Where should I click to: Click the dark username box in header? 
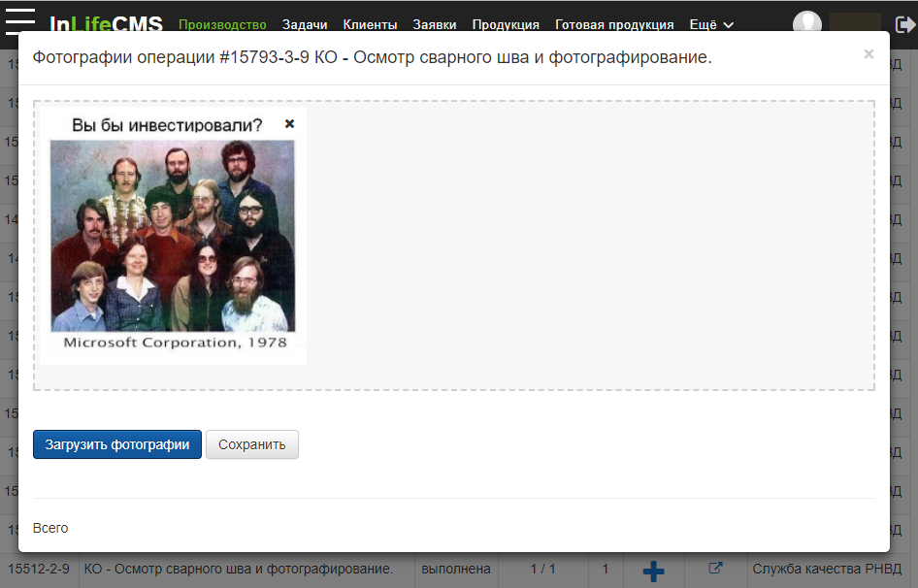tap(855, 25)
